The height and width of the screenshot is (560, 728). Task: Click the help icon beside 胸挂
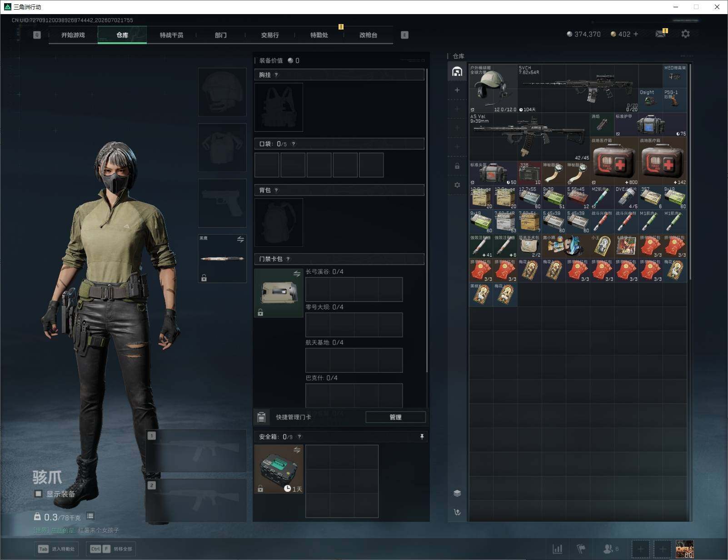pos(276,75)
